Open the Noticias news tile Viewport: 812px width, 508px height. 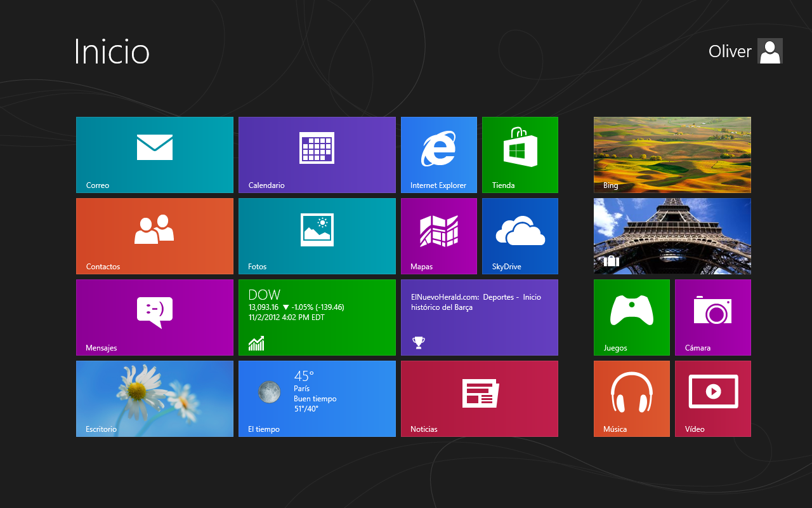[x=480, y=399]
